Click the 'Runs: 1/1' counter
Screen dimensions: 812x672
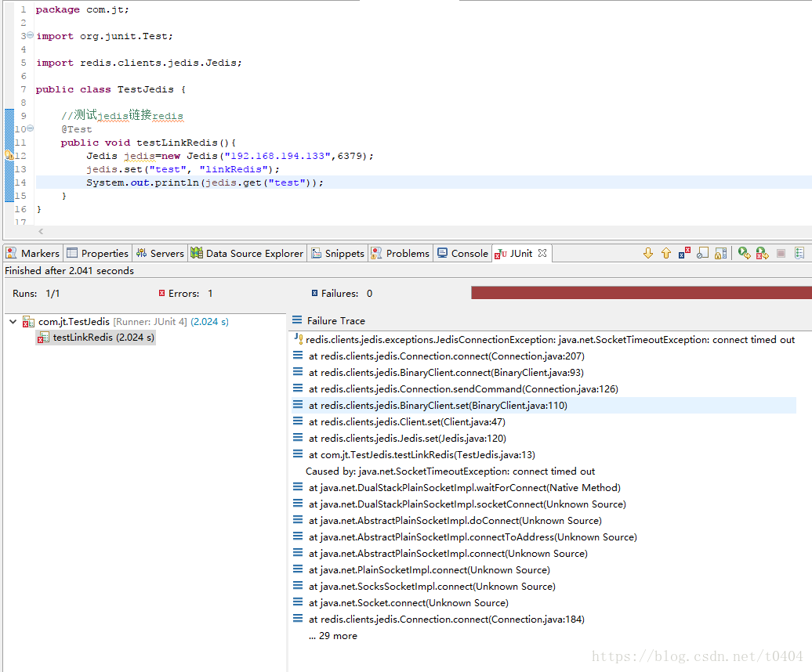[36, 294]
